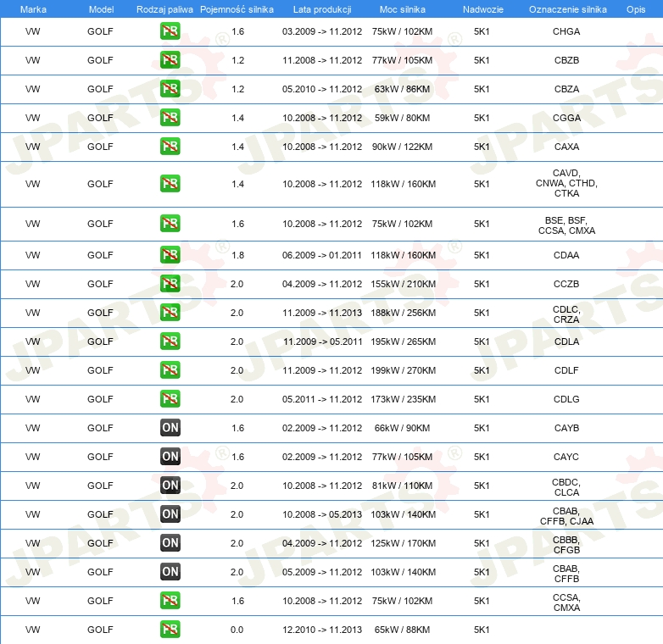Select engine code CDAA
The height and width of the screenshot is (644, 663).
click(566, 255)
